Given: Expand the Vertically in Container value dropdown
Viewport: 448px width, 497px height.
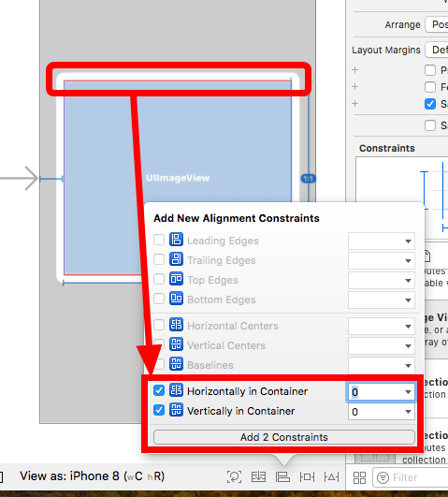Looking at the screenshot, I should 408,412.
